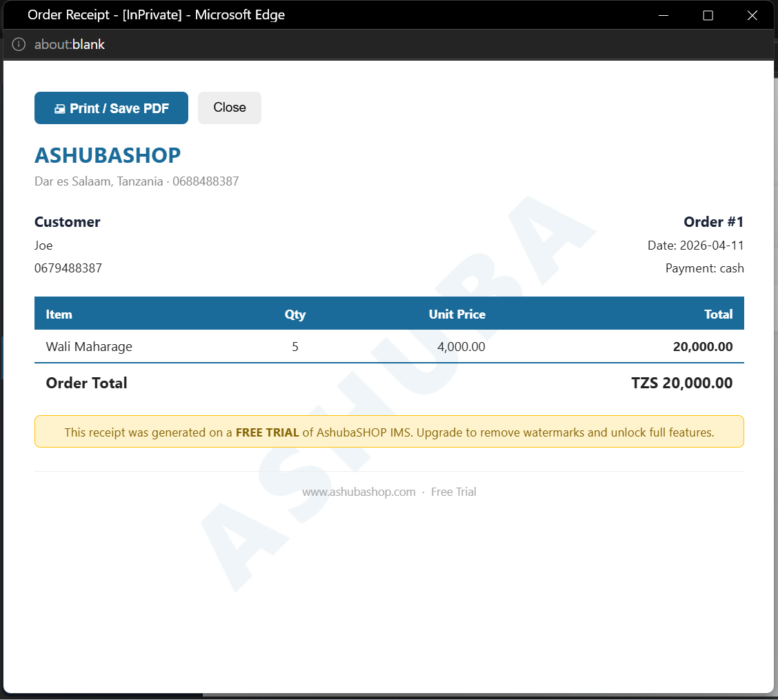Minimize the Edge browser window

point(663,14)
